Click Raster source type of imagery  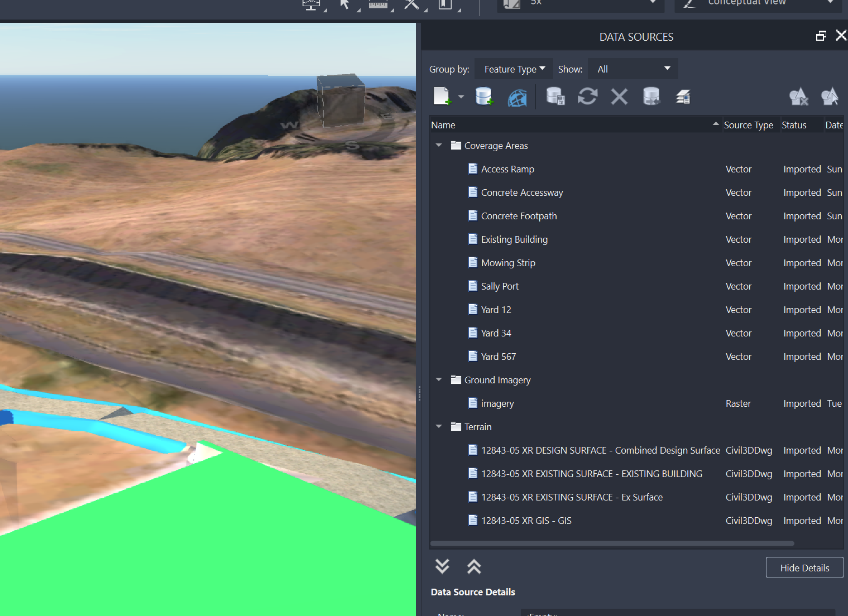tap(738, 403)
